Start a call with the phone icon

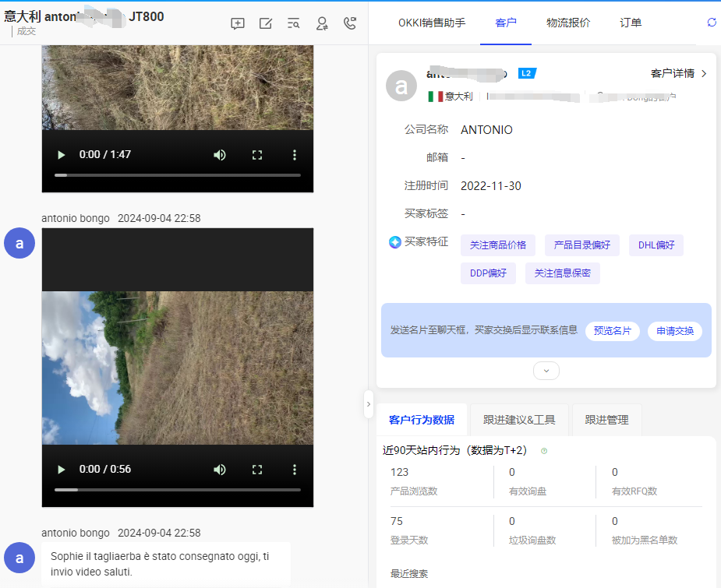tap(350, 23)
